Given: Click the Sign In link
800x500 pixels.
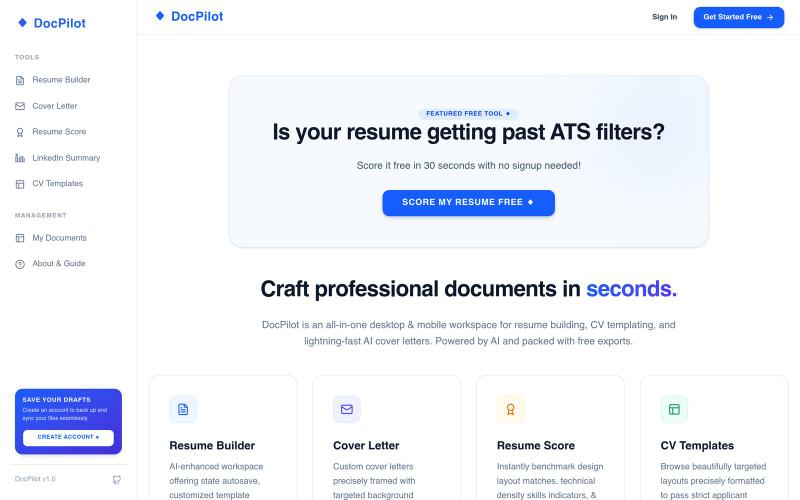Looking at the screenshot, I should tap(664, 17).
